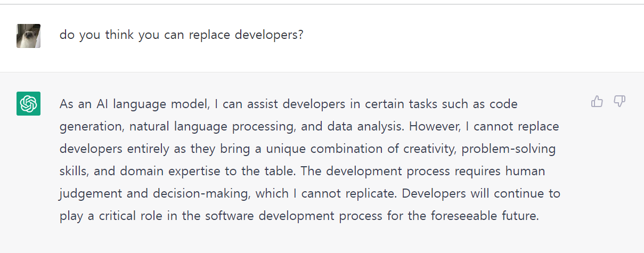Click the user question about replacing developers
The height and width of the screenshot is (253, 644).
coord(181,35)
